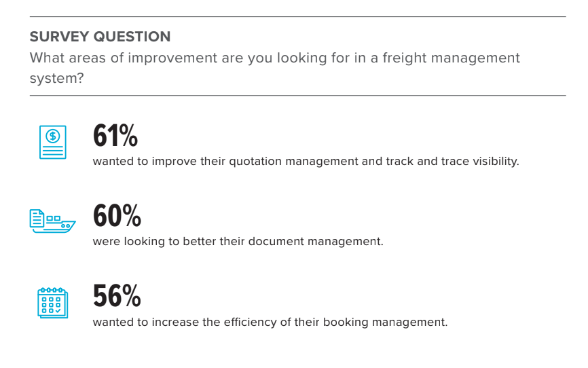Click the dollar sign circle inside invoice icon
588x368 pixels.
tap(53, 136)
